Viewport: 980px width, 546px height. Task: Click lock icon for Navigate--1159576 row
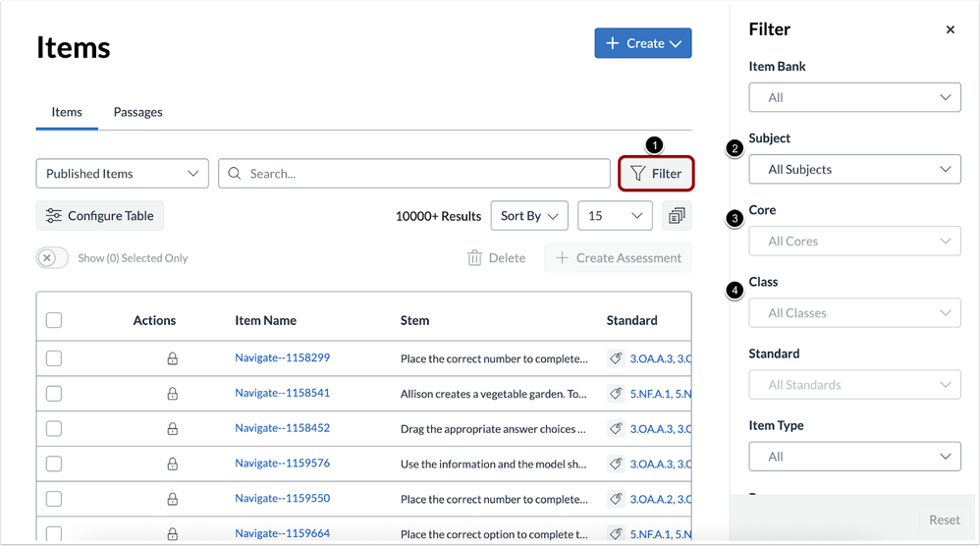pos(173,464)
